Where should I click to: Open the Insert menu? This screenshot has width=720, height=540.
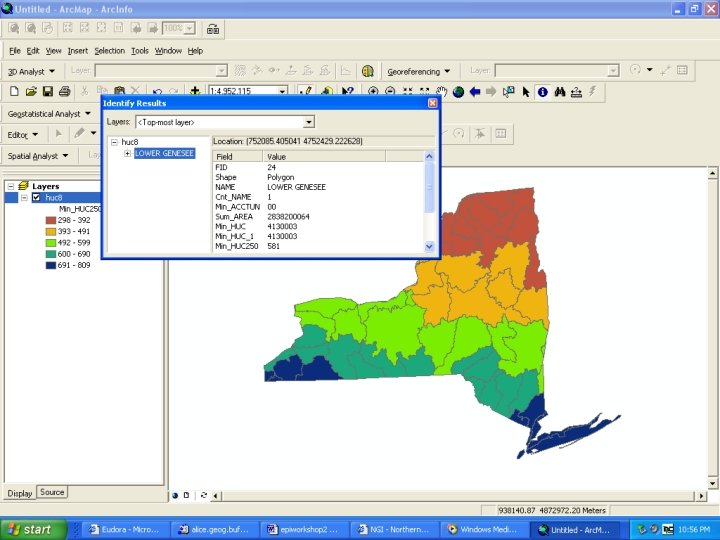point(78,51)
